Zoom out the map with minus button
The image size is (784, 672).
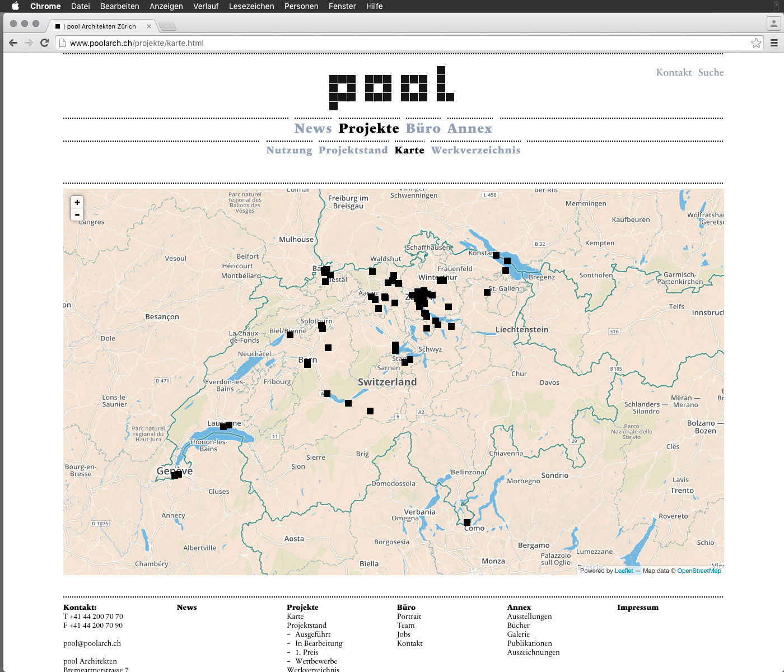pyautogui.click(x=77, y=214)
